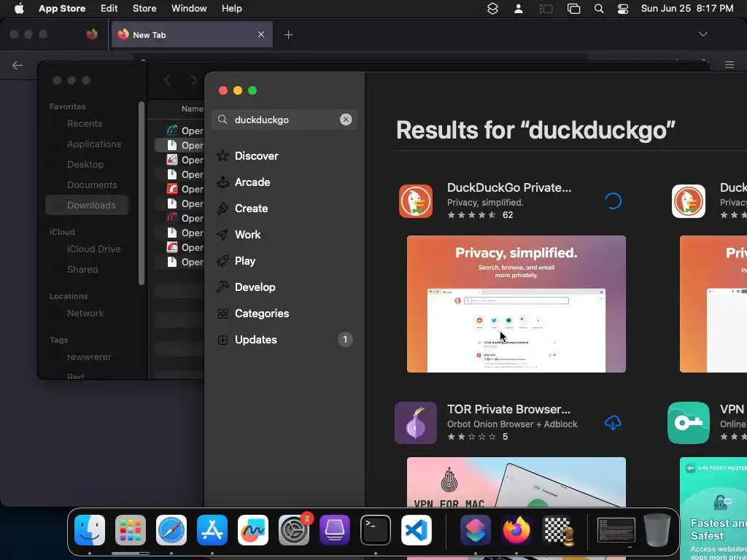
Task: Open Firefox hamburger application menu
Action: (729, 65)
